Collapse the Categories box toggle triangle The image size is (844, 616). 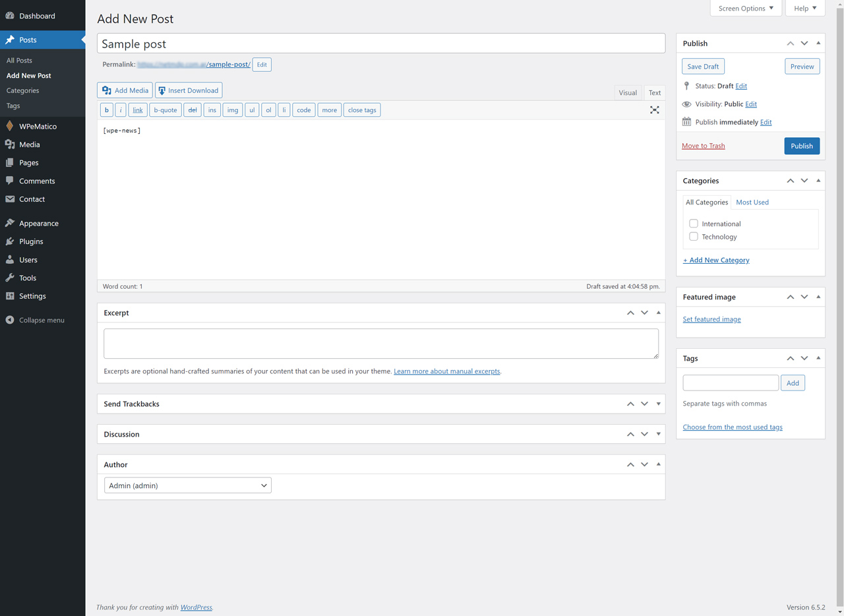(818, 181)
